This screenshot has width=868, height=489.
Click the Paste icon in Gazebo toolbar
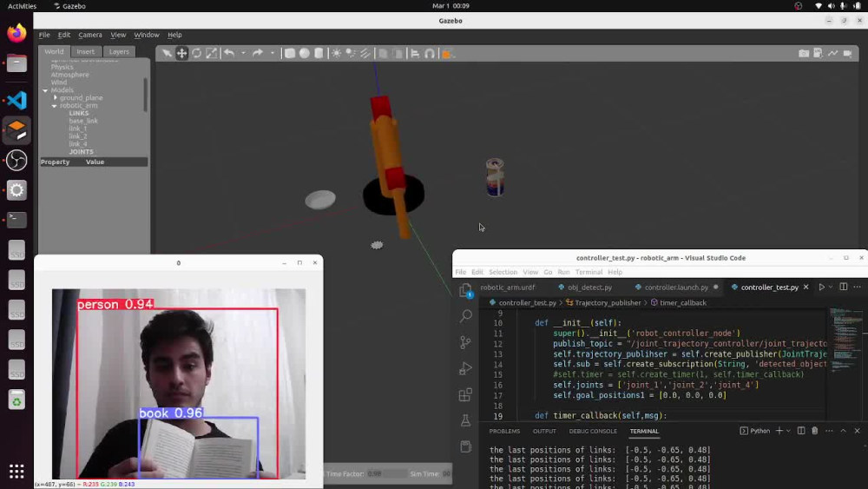click(x=398, y=53)
